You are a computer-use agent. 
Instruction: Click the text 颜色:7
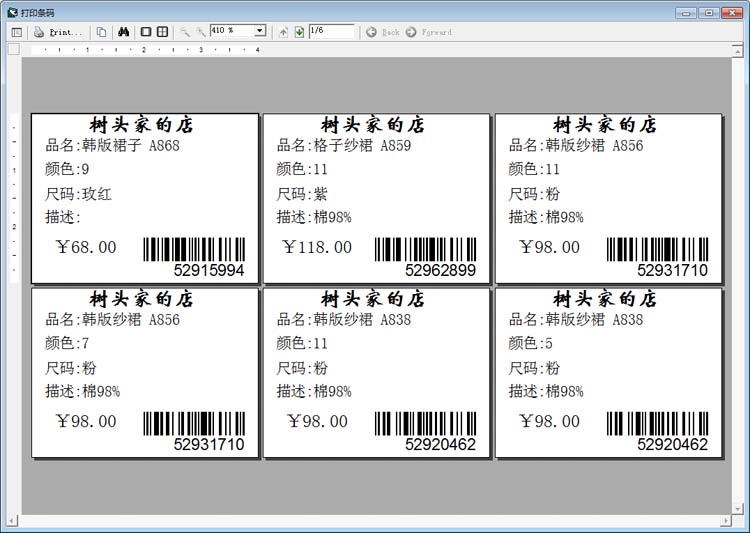pyautogui.click(x=67, y=343)
